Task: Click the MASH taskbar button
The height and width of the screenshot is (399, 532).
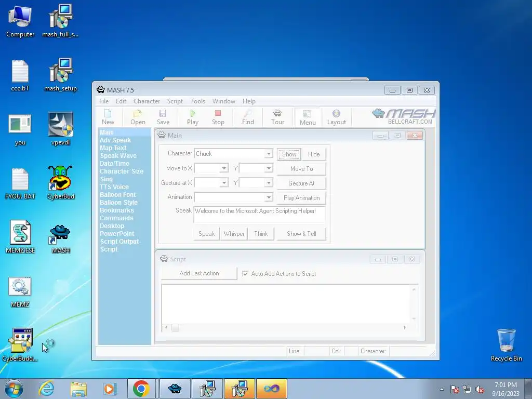Action: point(175,389)
